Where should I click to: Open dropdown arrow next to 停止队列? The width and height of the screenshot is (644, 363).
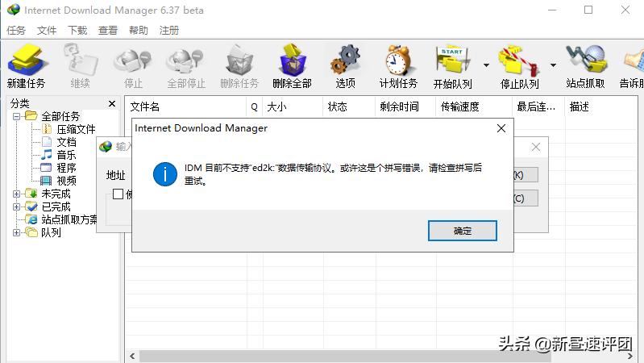pyautogui.click(x=553, y=65)
